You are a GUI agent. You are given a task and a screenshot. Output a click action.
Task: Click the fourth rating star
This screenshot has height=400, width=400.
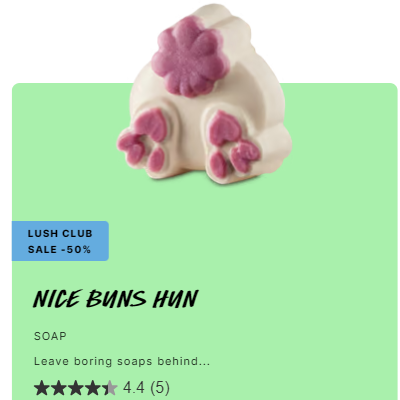[x=93, y=388]
